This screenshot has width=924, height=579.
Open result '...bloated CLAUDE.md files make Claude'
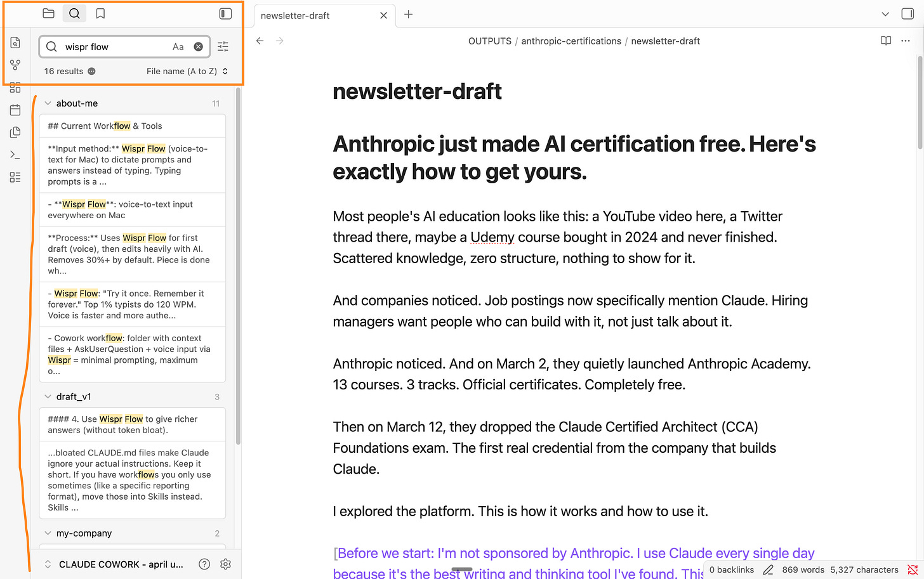[x=133, y=480]
